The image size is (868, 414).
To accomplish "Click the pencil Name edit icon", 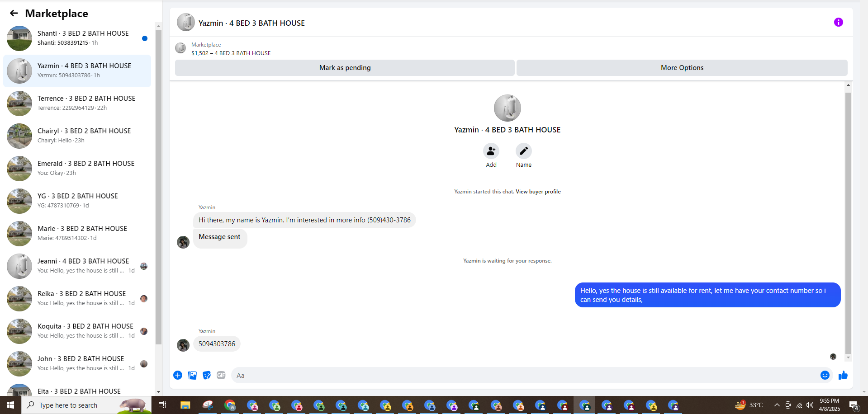I will (x=524, y=151).
